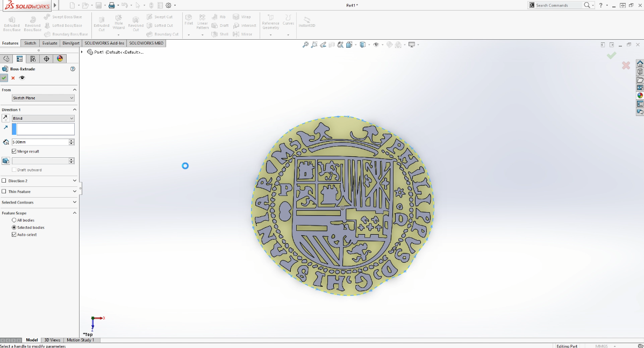
Task: Open PropertyManager tab icon
Action: tap(19, 59)
